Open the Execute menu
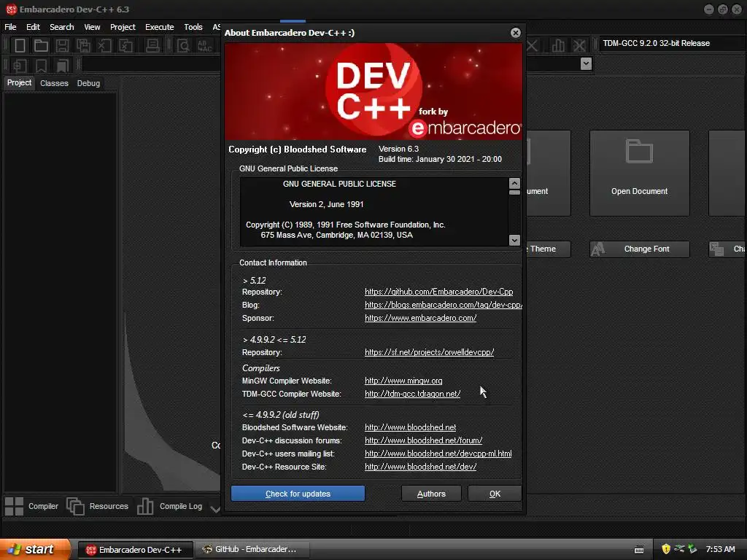Screen dimensions: 747x560 [160, 27]
